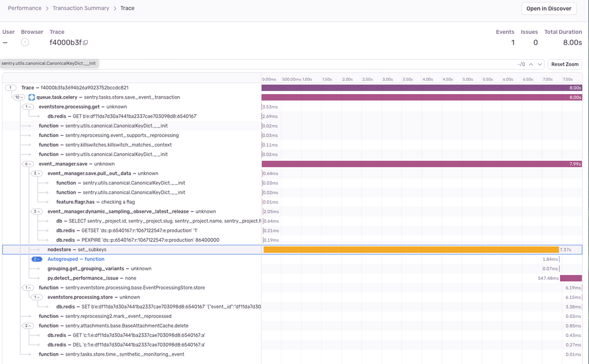Screen dimensions: 589x364
Task: Toggle EventProcessingStore.store children count
Action: 28,287
